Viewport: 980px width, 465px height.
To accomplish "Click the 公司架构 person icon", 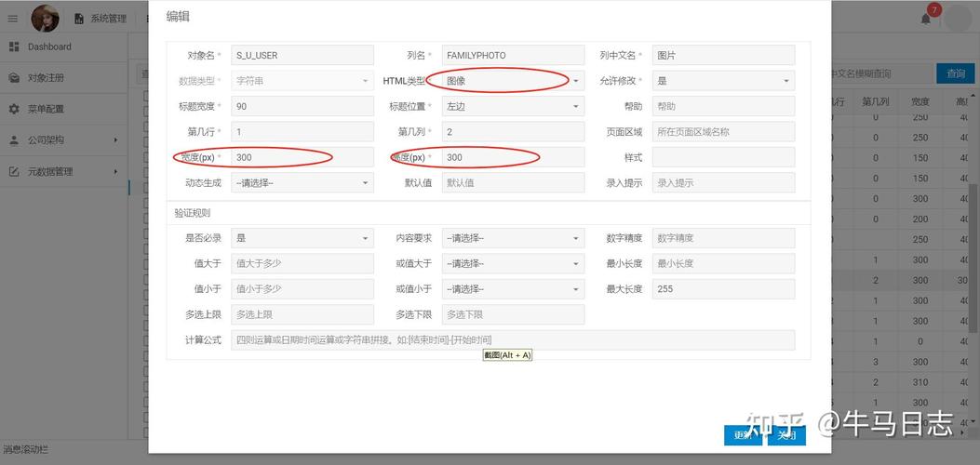I will [14, 140].
